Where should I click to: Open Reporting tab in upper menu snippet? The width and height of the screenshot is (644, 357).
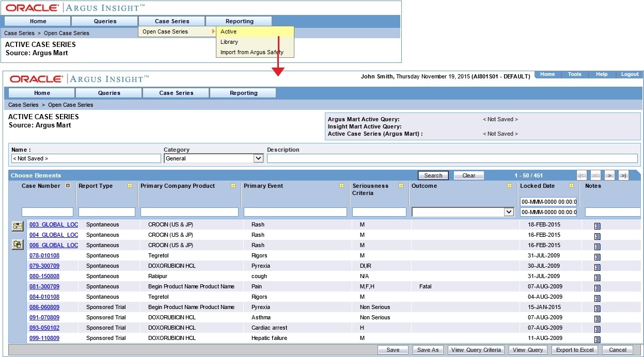pos(239,21)
